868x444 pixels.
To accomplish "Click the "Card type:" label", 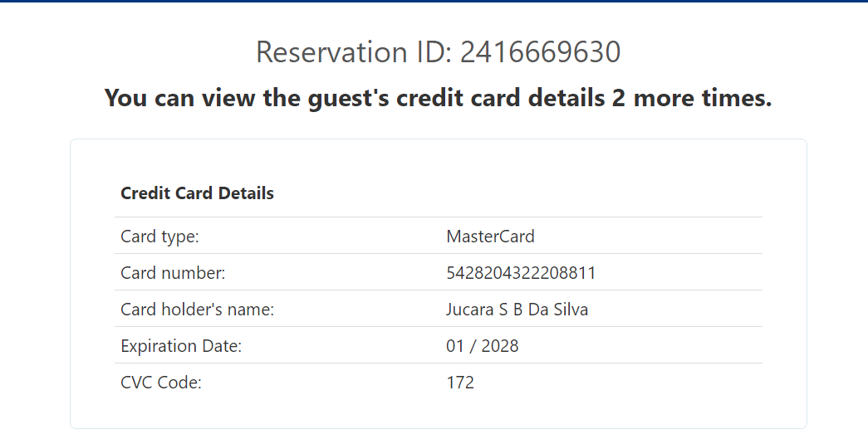I will (x=159, y=237).
